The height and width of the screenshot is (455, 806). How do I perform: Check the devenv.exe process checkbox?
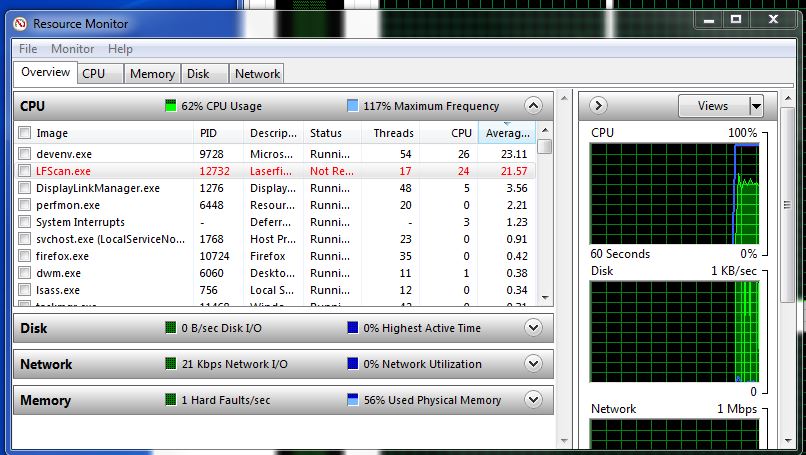pos(24,154)
